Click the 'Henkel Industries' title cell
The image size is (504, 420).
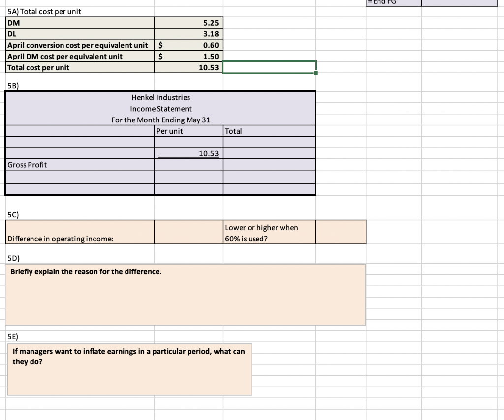point(161,97)
